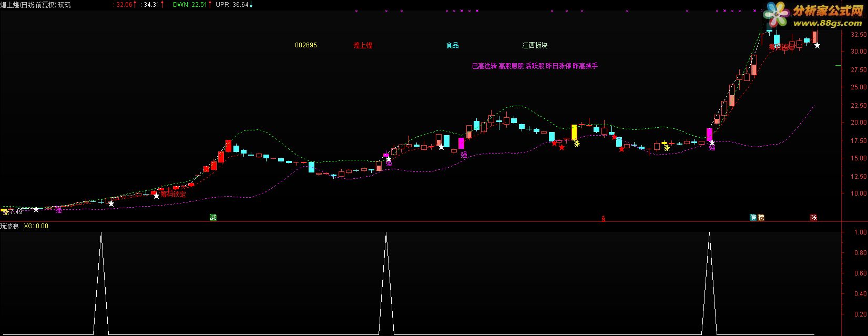Click the 玩波浪 sub-indicator name
868x336 pixels.
9,226
